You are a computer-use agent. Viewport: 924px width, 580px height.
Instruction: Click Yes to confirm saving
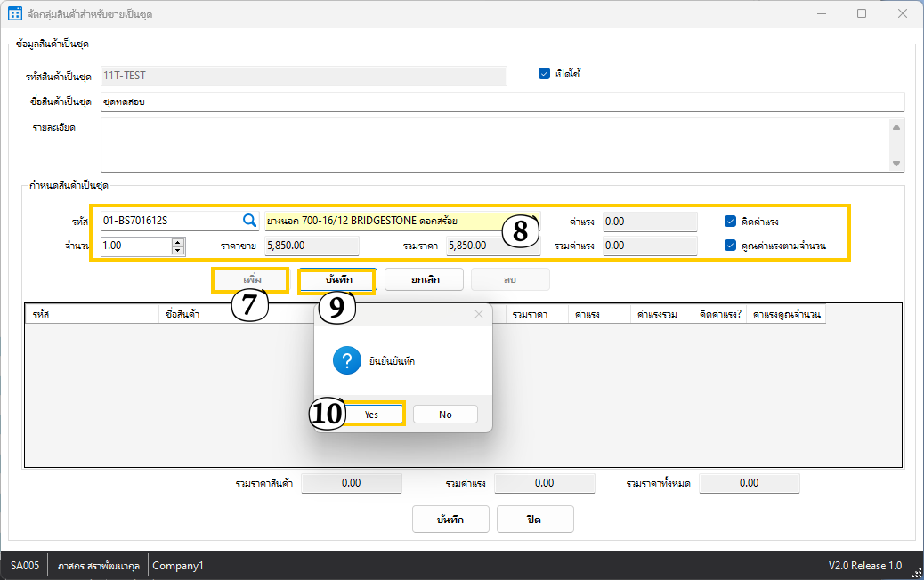tap(371, 415)
